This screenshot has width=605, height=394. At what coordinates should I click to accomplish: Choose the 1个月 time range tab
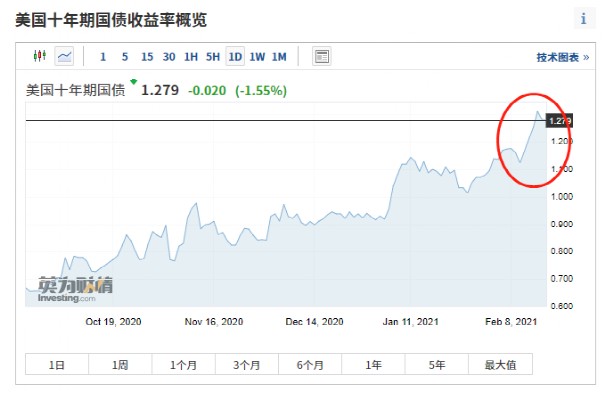tap(183, 364)
